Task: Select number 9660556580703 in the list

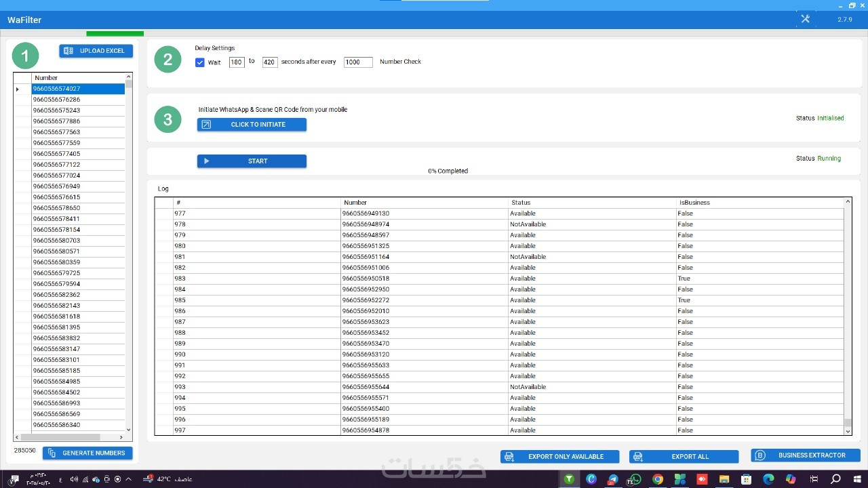Action: point(78,241)
